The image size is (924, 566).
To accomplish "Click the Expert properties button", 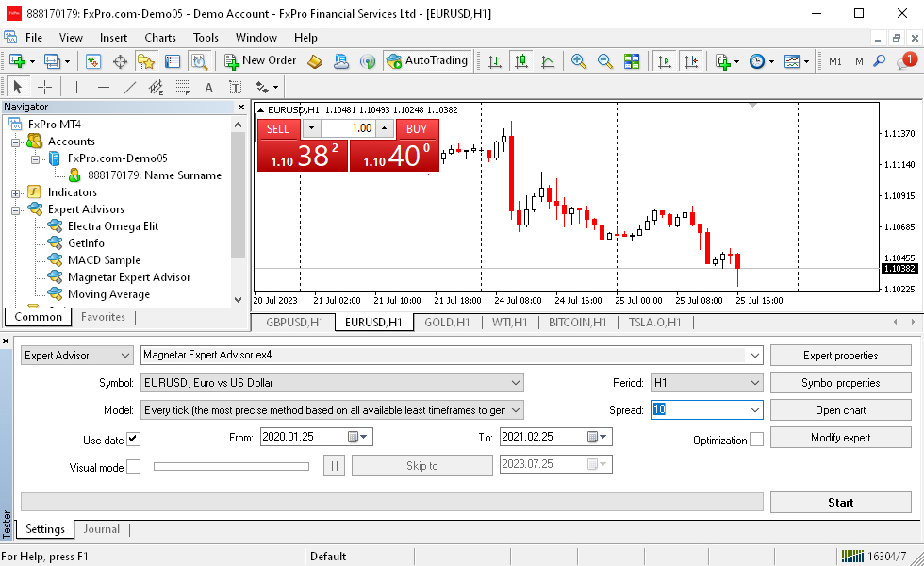I will (x=841, y=356).
